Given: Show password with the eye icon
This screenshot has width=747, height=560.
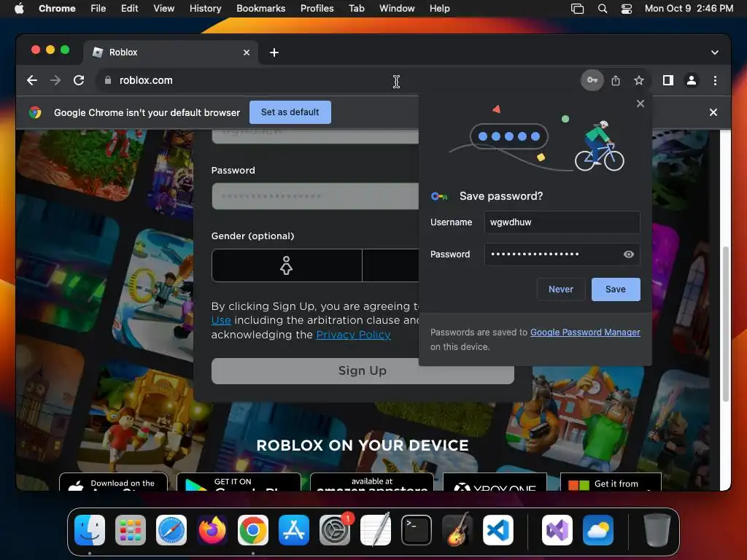Looking at the screenshot, I should pos(628,254).
